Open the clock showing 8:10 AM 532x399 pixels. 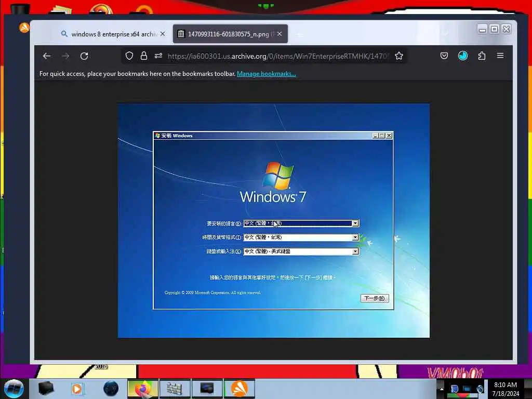pyautogui.click(x=506, y=389)
